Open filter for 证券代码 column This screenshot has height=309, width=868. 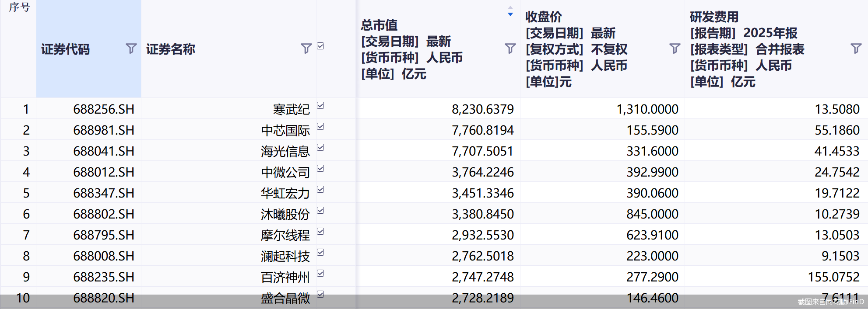click(x=131, y=49)
